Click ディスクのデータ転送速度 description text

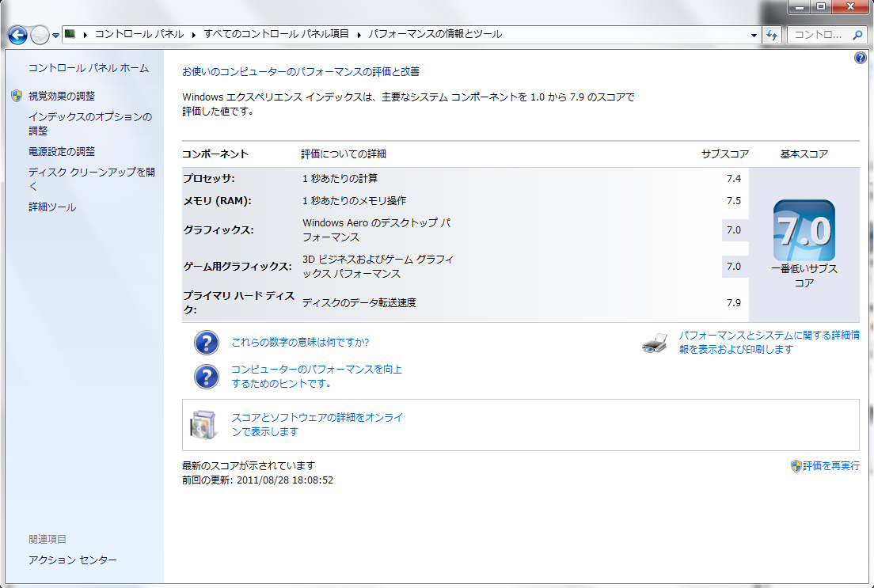[x=359, y=302]
